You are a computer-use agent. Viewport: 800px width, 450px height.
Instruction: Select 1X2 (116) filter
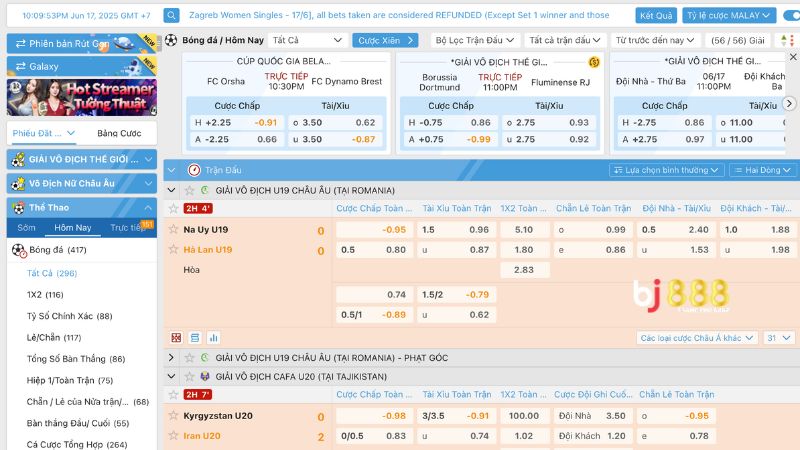45,294
